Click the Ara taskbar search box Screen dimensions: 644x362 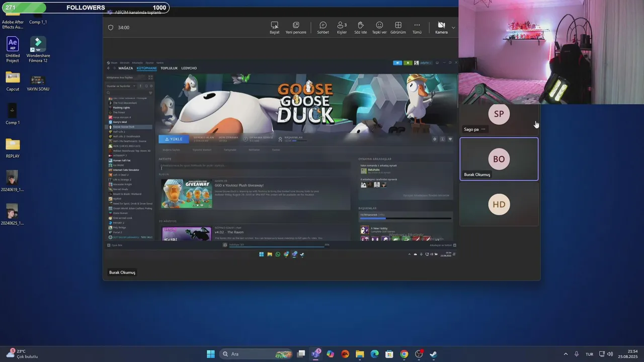click(257, 354)
